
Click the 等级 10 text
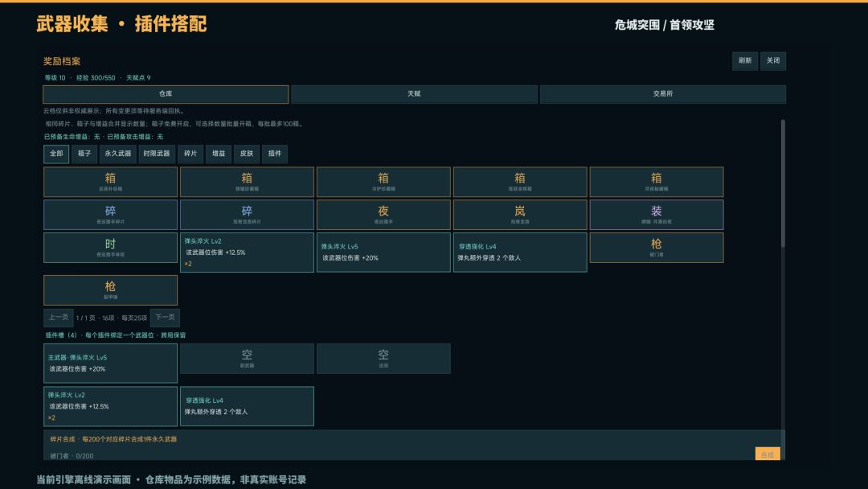tap(55, 77)
